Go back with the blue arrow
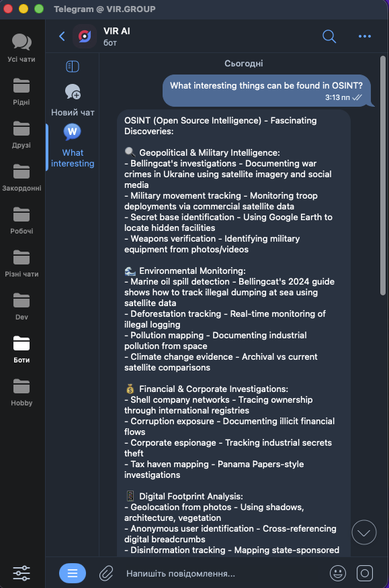The image size is (389, 588). pyautogui.click(x=62, y=36)
